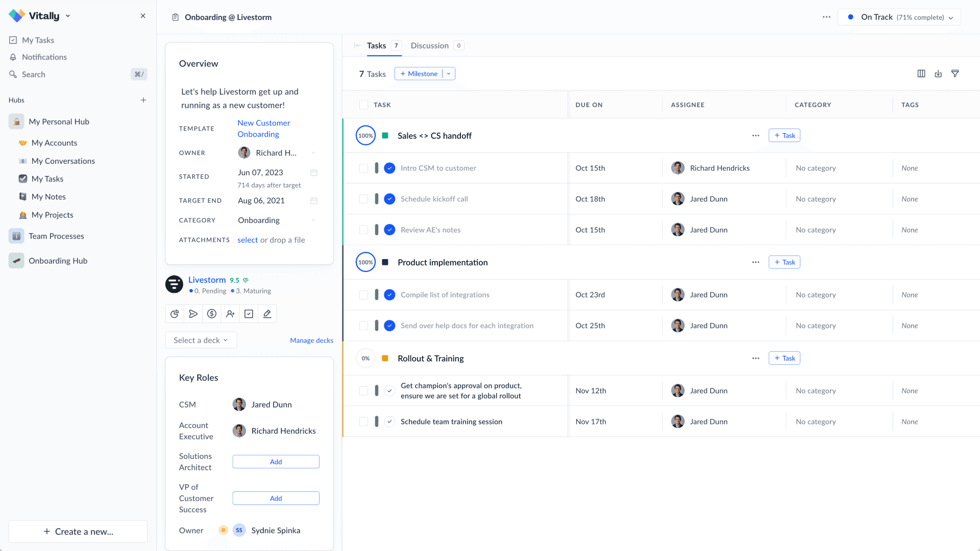The height and width of the screenshot is (551, 980).
Task: Open the Select a deck dropdown
Action: click(x=201, y=340)
